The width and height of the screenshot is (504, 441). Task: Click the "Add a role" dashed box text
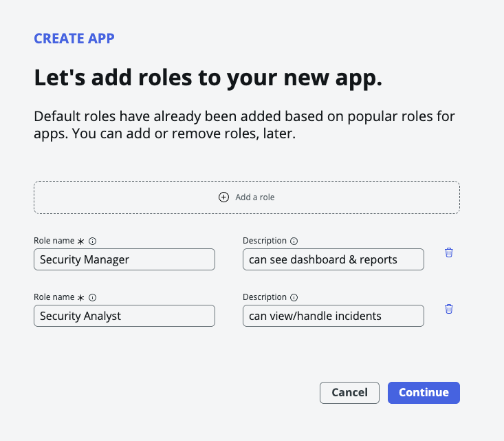click(254, 197)
